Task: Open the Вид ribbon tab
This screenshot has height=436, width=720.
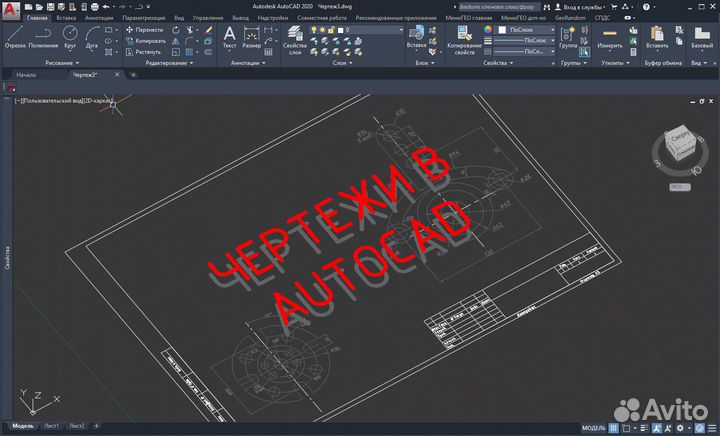Action: pos(179,18)
